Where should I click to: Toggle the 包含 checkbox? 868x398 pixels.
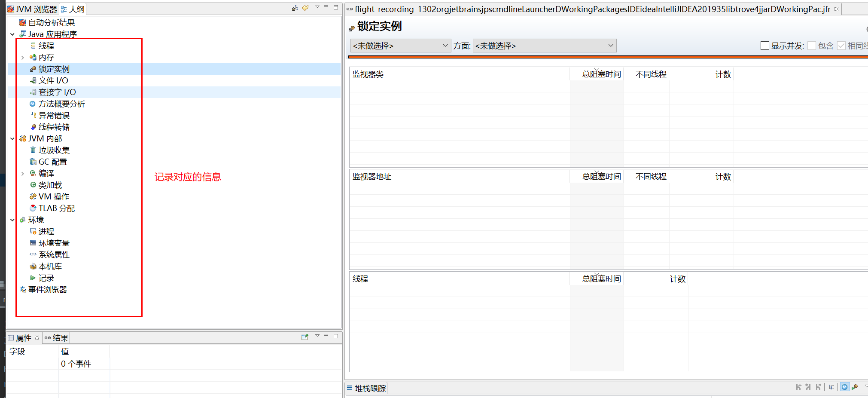click(812, 46)
